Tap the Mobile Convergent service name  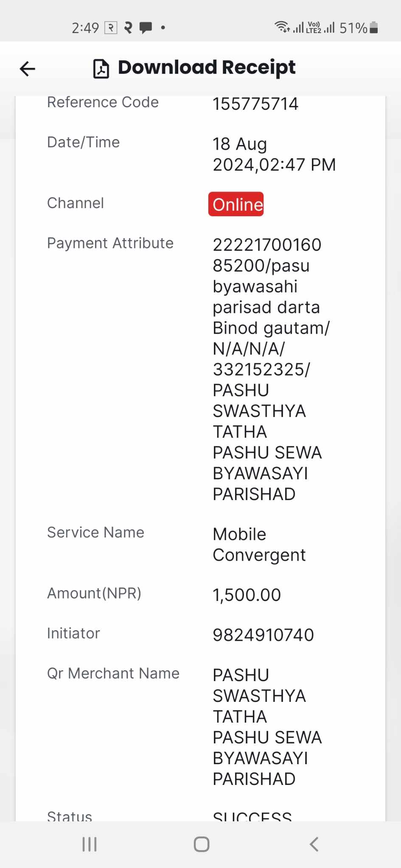point(259,545)
